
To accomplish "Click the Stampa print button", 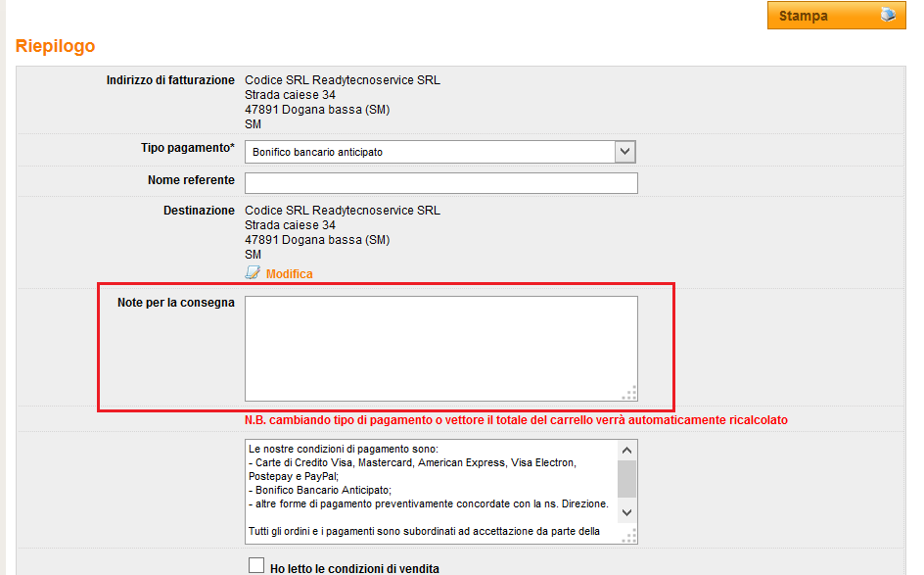I will (836, 16).
